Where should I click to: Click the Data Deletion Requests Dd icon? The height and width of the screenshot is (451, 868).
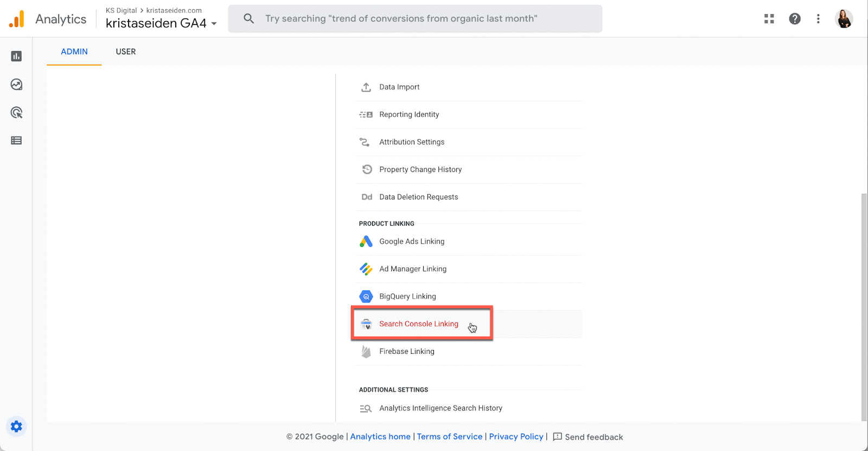(x=367, y=197)
